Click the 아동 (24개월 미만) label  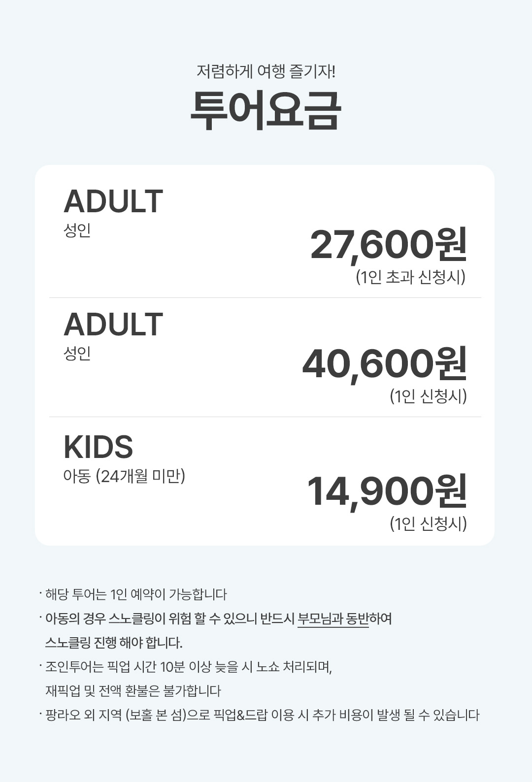124,476
